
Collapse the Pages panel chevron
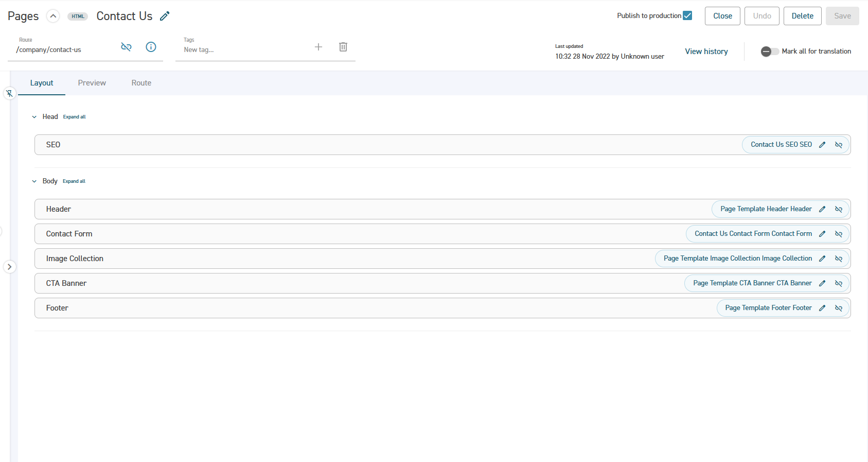(x=53, y=16)
